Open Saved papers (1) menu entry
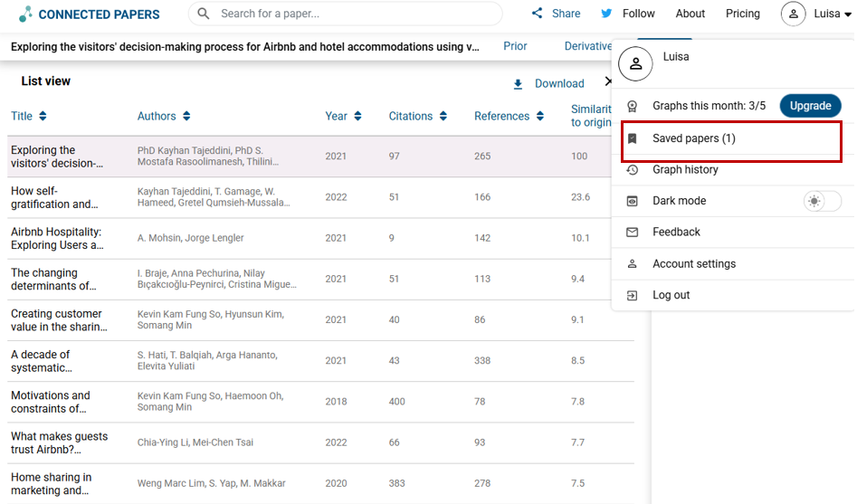 (693, 138)
